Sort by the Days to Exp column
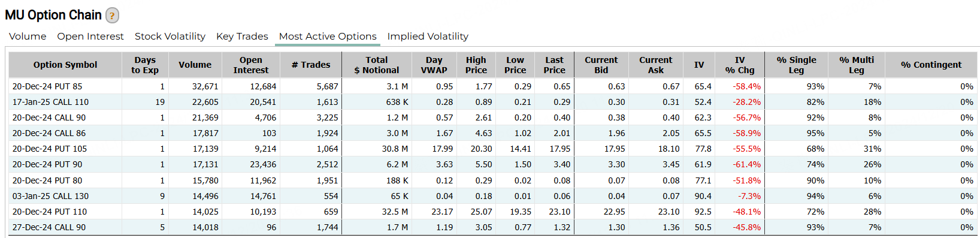Screen dimensions: 980x238 145,65
